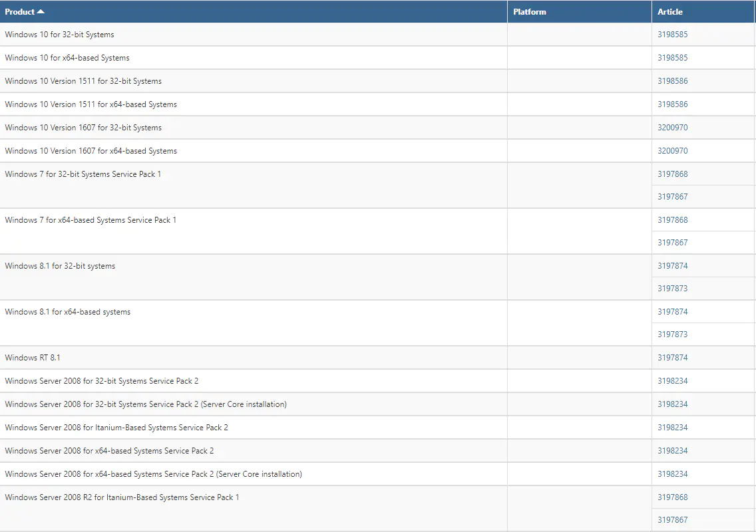This screenshot has height=532, width=756.
Task: Select 'Windows 10 Version 1607 for 32-bit Systems' text
Action: click(83, 128)
